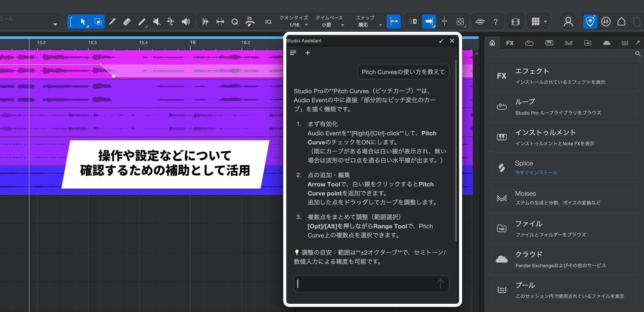Screen dimensions: 644x312
Task: Open the エフェクト card
Action: pyautogui.click(x=564, y=76)
